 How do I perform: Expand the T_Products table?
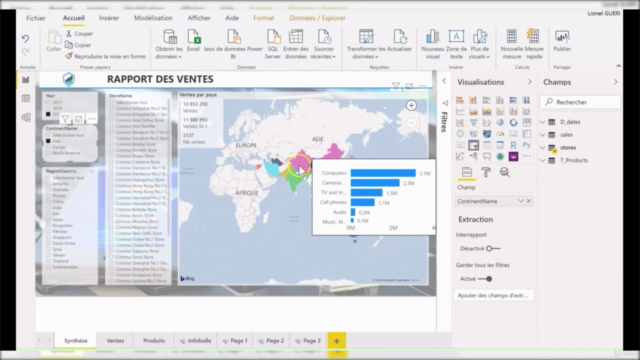pyautogui.click(x=543, y=160)
